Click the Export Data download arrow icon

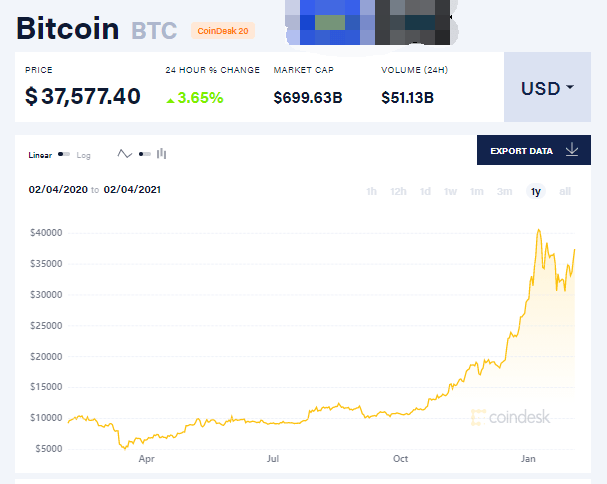(x=572, y=150)
